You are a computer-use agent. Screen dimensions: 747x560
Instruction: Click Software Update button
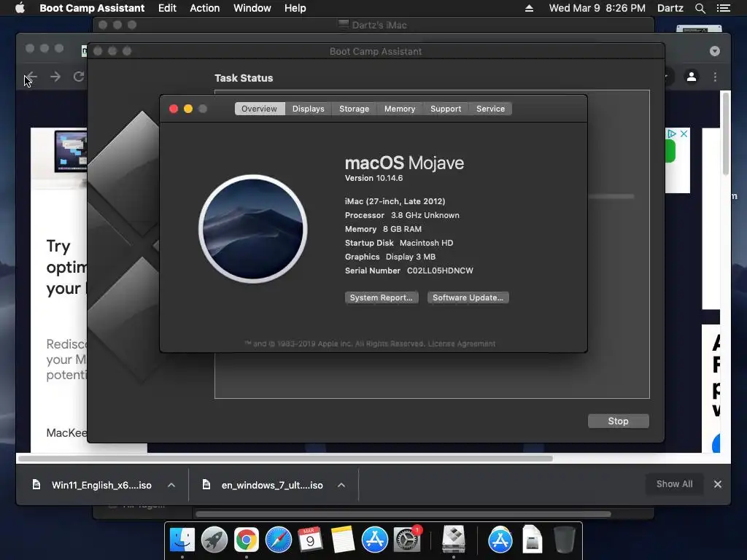coord(468,297)
